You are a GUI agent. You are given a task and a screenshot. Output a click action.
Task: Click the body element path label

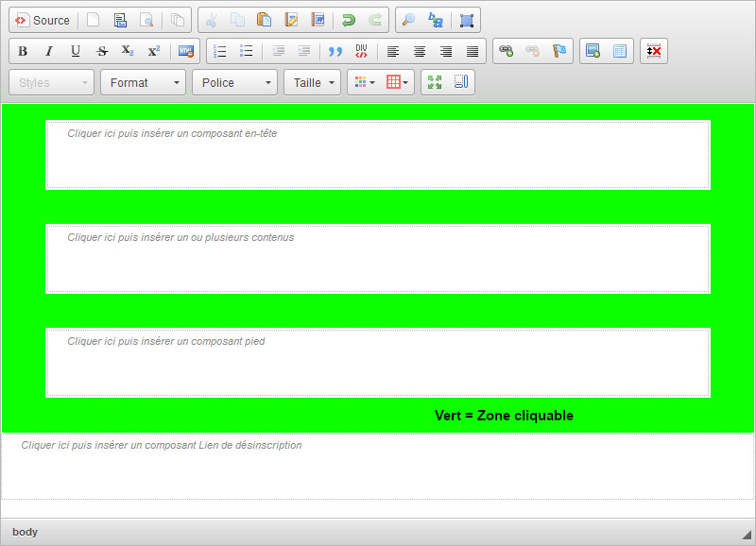point(26,532)
